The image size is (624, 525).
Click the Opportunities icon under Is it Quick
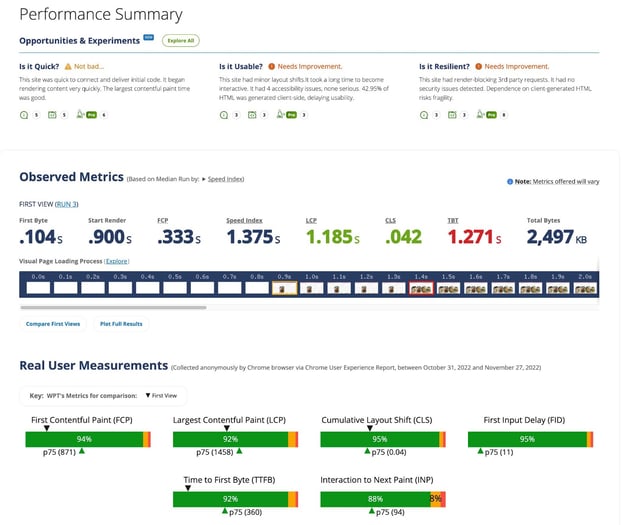(x=24, y=115)
